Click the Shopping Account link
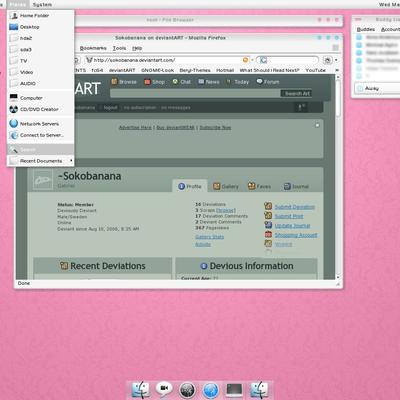 [x=296, y=235]
